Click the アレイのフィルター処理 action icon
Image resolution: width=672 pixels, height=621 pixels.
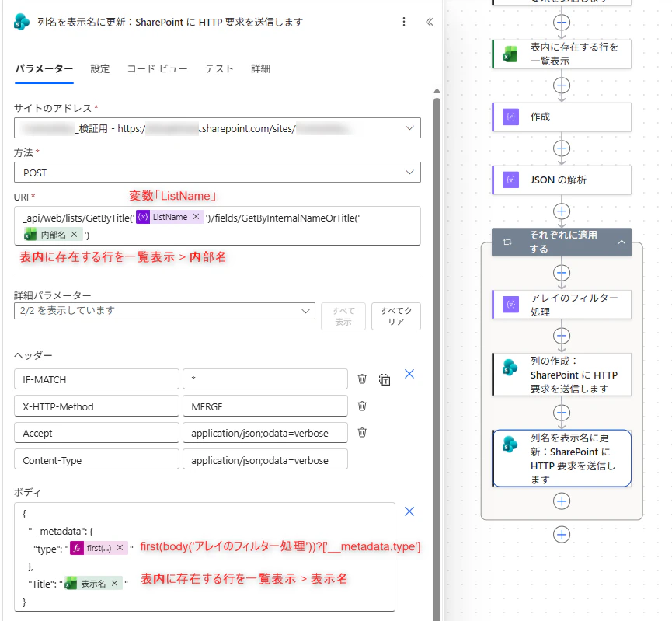pos(511,305)
